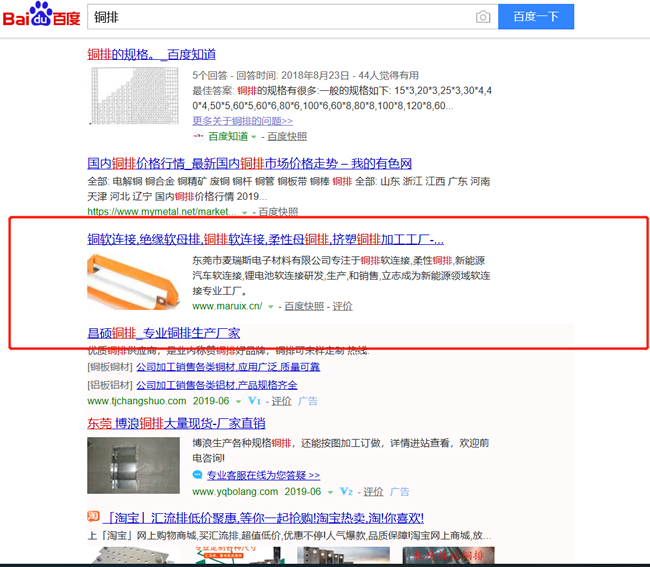
Task: Open 百度快照 for the 百度知道 result
Action: [287, 136]
